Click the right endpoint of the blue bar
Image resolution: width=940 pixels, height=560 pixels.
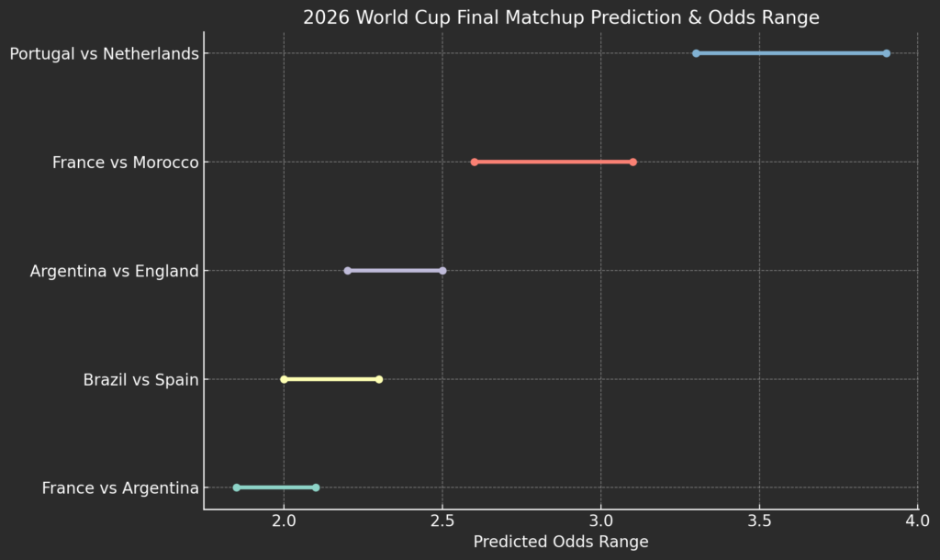pyautogui.click(x=886, y=53)
